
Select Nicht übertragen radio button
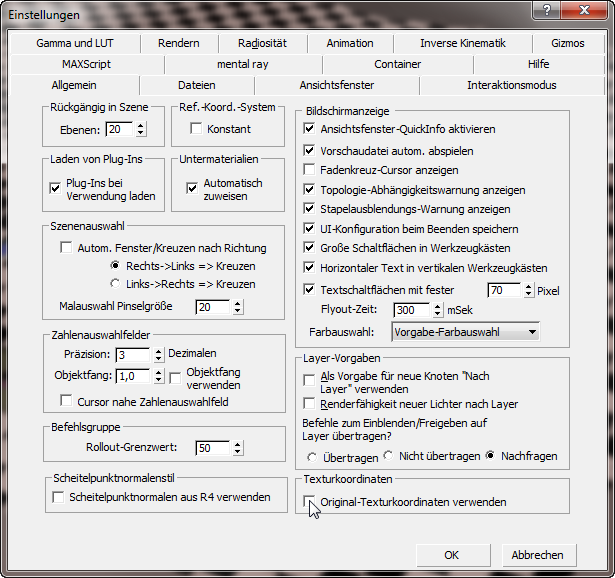click(388, 455)
